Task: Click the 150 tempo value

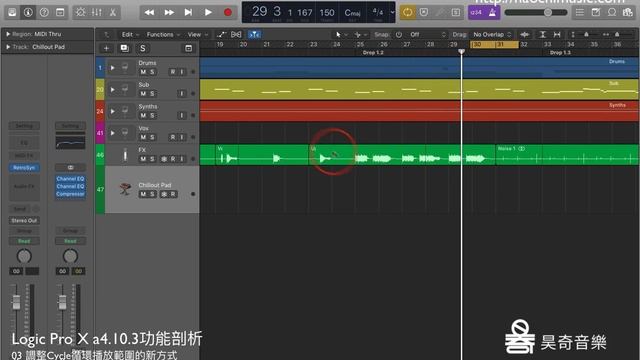Action: point(327,13)
